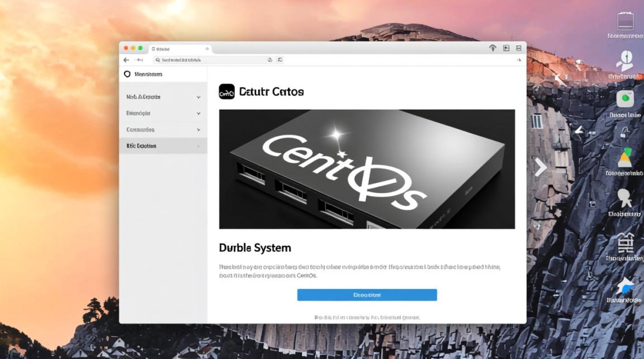The image size is (644, 359).
Task: Open the house-shaped desktop icon
Action: pyautogui.click(x=625, y=242)
